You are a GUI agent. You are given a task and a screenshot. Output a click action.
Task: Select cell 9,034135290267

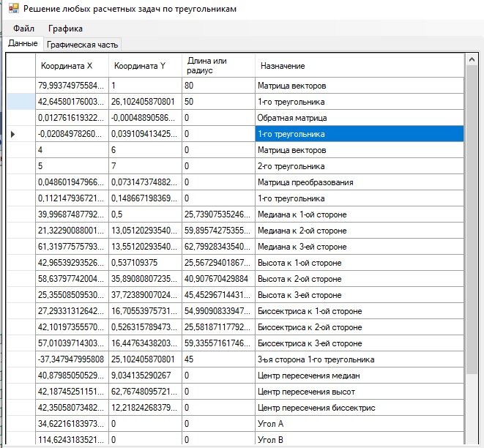pos(146,376)
